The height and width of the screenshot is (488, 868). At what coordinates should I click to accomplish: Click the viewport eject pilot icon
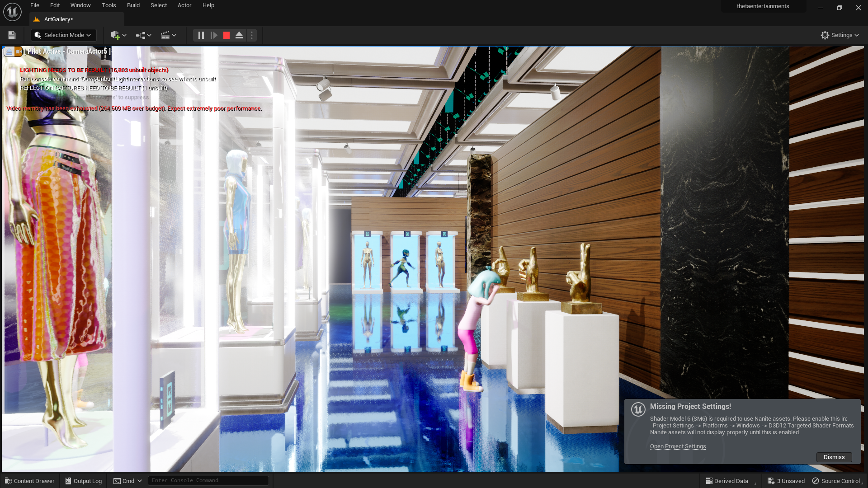tap(9, 52)
